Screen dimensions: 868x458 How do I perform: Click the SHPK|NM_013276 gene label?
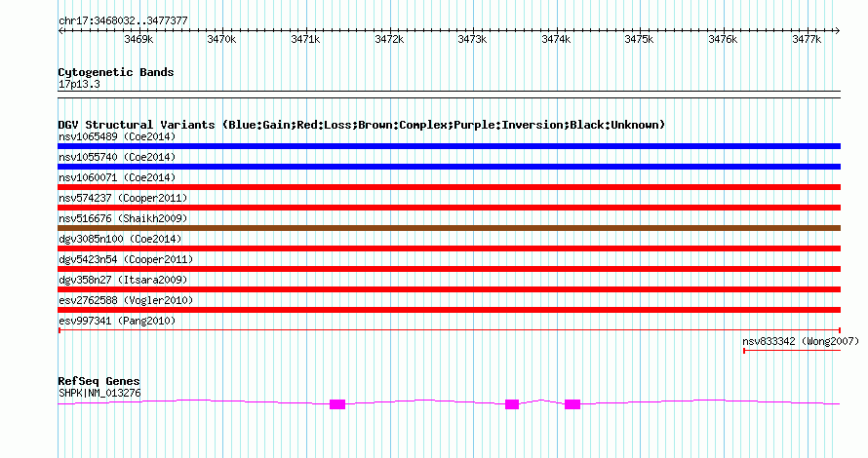click(x=99, y=394)
